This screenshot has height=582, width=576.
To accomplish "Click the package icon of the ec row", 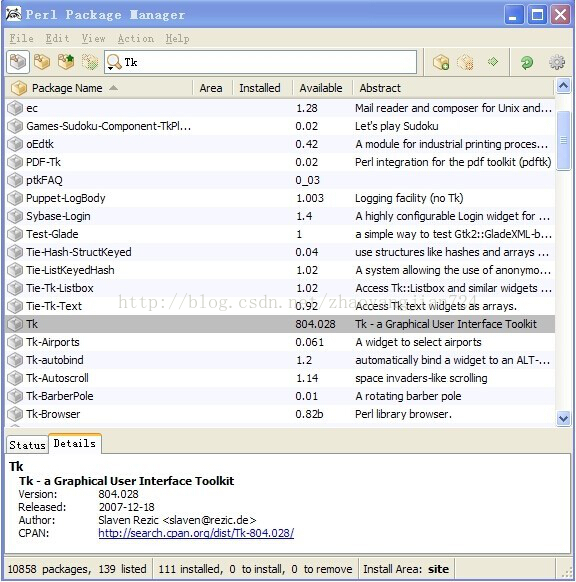I will [x=15, y=108].
